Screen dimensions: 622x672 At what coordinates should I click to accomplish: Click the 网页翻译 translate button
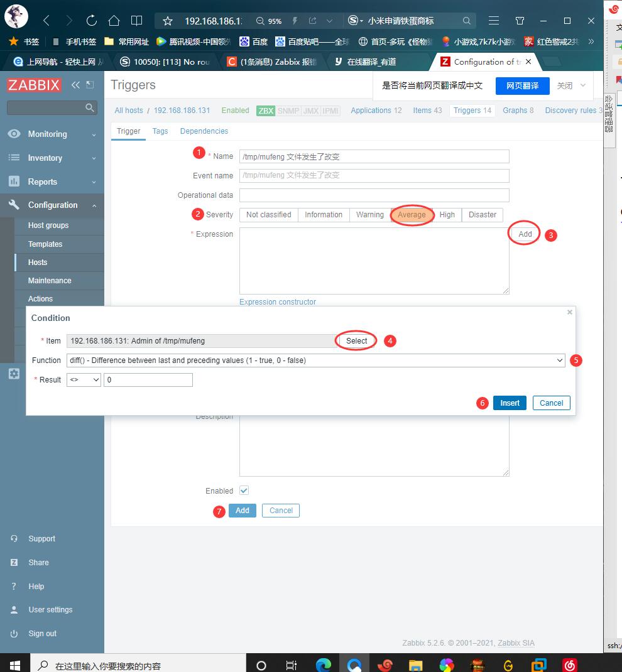pyautogui.click(x=522, y=85)
